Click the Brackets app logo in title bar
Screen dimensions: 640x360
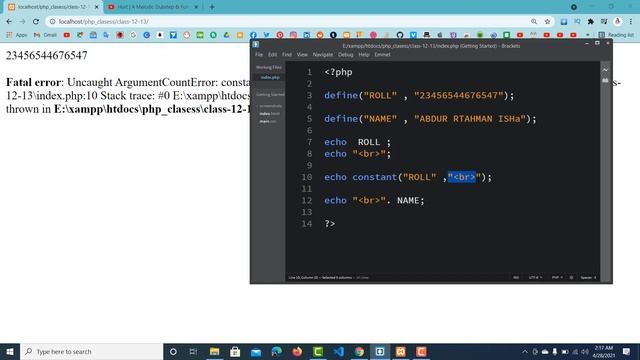[256, 44]
